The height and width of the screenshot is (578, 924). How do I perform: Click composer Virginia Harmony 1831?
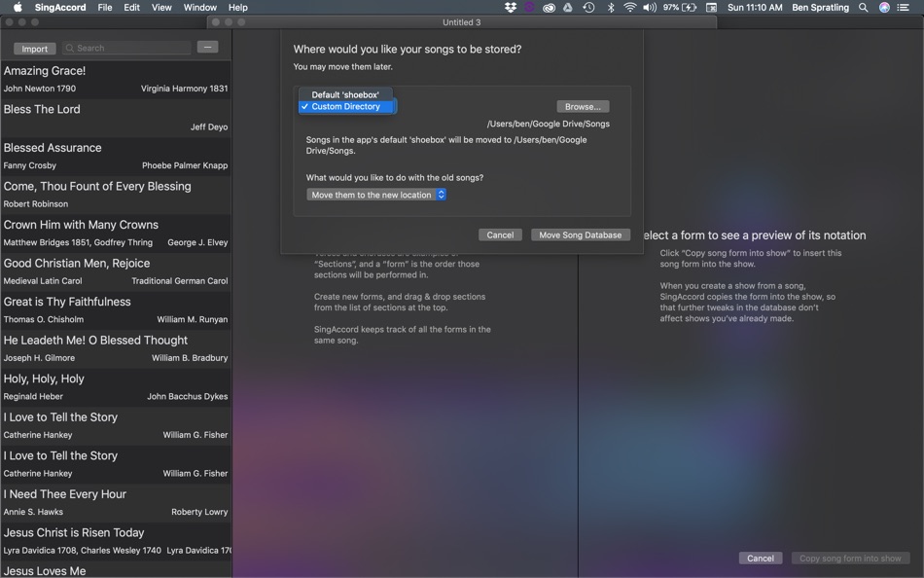click(x=184, y=89)
